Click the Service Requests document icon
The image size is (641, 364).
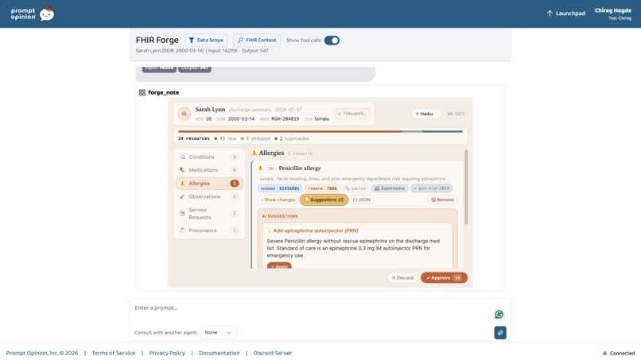pyautogui.click(x=182, y=213)
